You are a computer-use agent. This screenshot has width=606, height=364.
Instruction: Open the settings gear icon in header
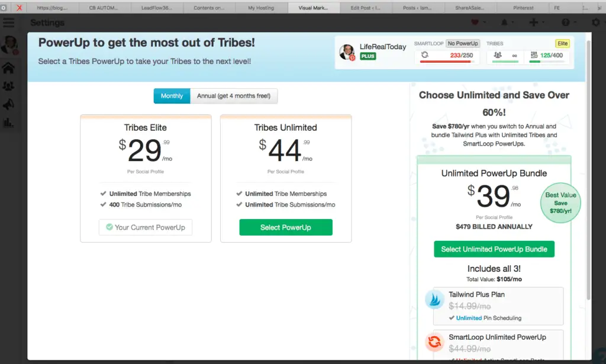pyautogui.click(x=596, y=22)
